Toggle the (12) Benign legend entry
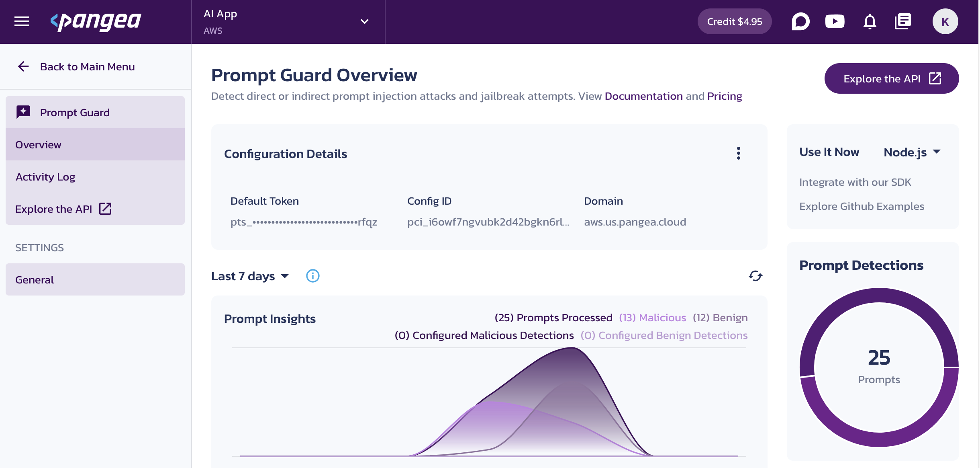This screenshot has width=980, height=468. pyautogui.click(x=720, y=318)
